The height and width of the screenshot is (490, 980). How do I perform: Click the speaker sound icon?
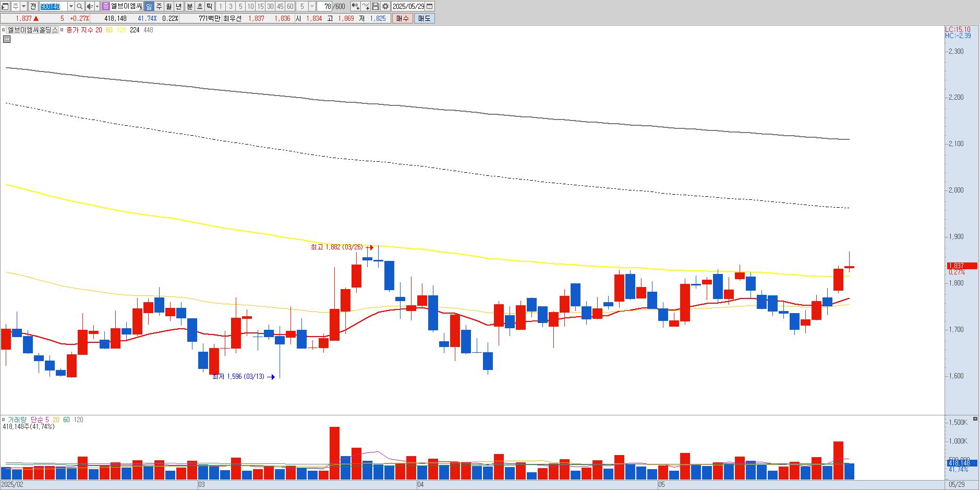pos(90,6)
